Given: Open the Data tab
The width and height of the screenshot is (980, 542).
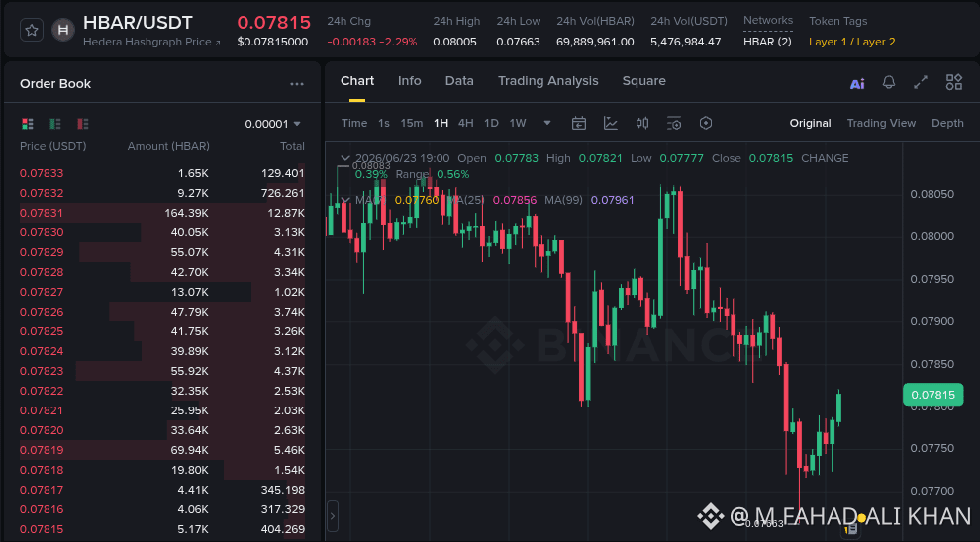Looking at the screenshot, I should (x=459, y=81).
